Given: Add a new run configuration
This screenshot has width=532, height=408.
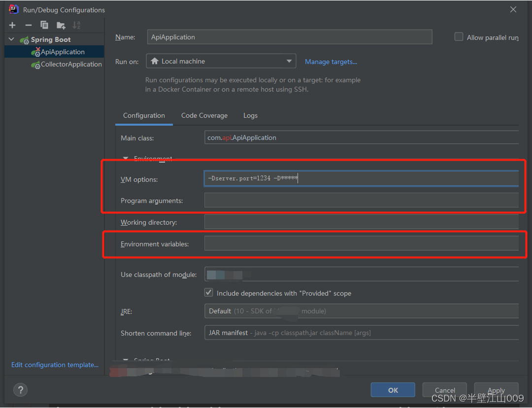Looking at the screenshot, I should 12,25.
